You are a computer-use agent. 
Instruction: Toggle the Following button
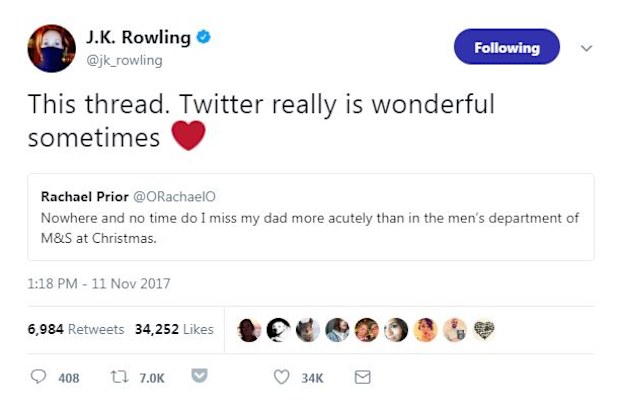(x=507, y=47)
